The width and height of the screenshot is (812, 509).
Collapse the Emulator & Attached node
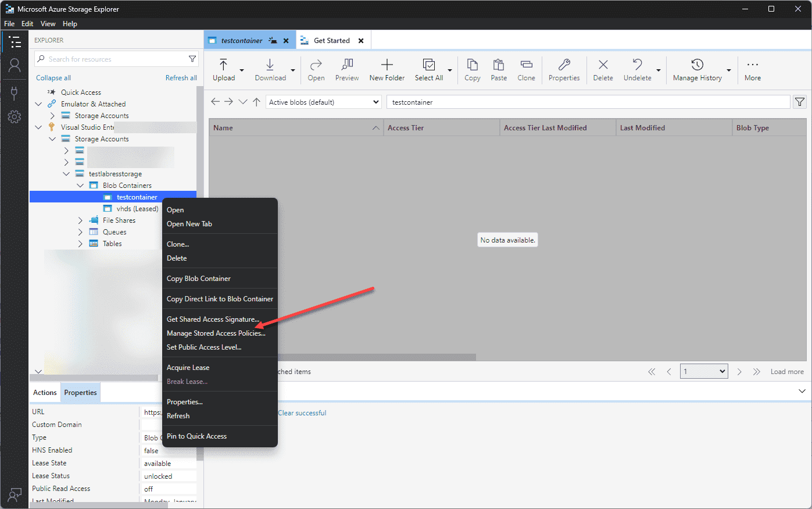[x=38, y=104]
